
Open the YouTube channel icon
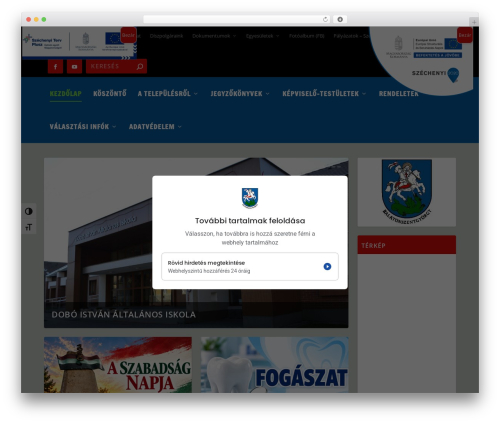74,67
